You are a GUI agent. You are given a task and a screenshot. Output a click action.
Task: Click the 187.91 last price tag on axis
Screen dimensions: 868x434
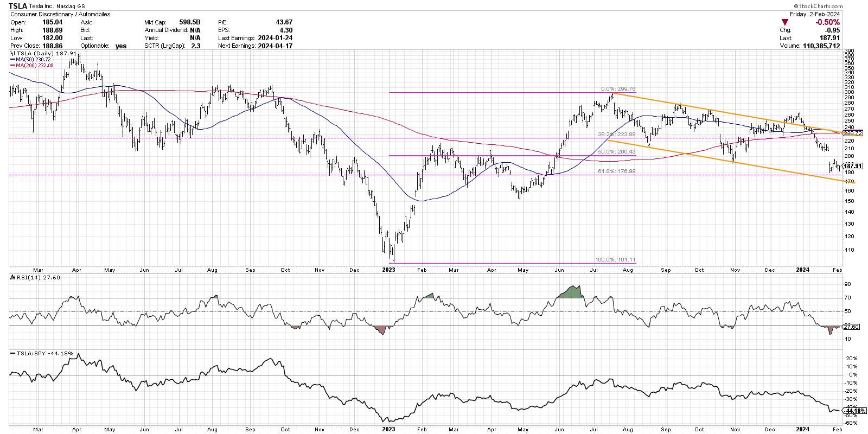tap(852, 166)
